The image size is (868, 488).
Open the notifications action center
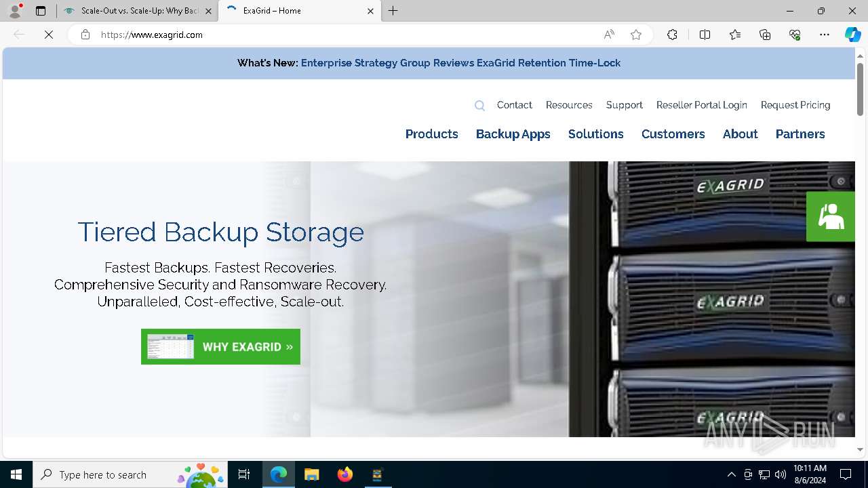(846, 474)
